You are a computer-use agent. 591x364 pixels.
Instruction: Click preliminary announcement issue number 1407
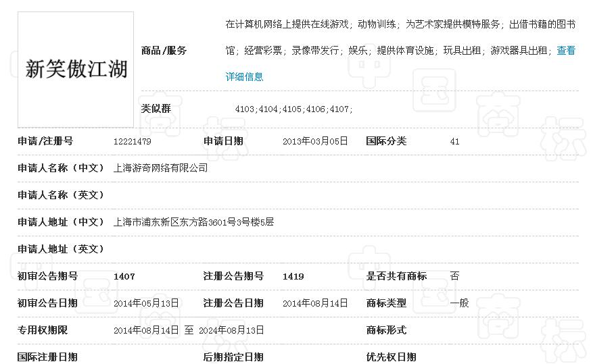pyautogui.click(x=124, y=276)
